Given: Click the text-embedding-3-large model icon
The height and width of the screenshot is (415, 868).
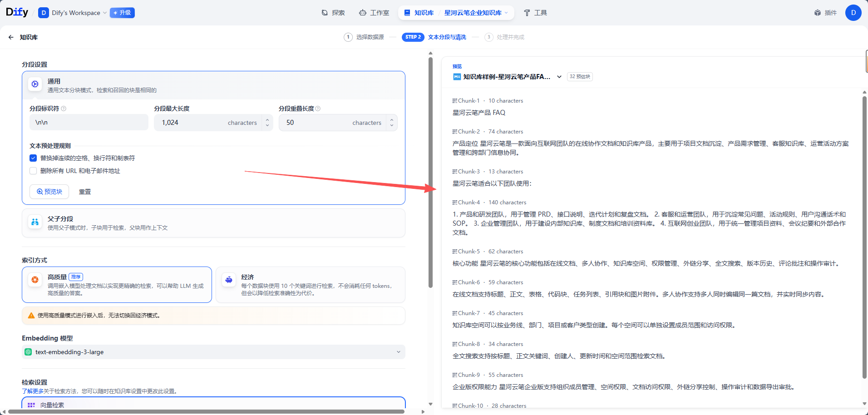Looking at the screenshot, I should point(28,352).
